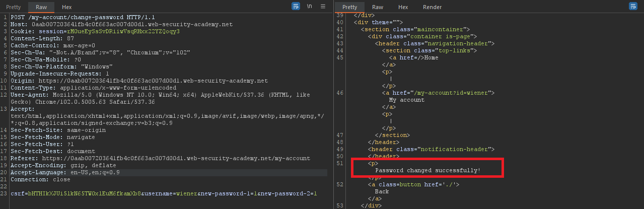Switch response view to Raw tab
The image size is (644, 209).
(378, 7)
